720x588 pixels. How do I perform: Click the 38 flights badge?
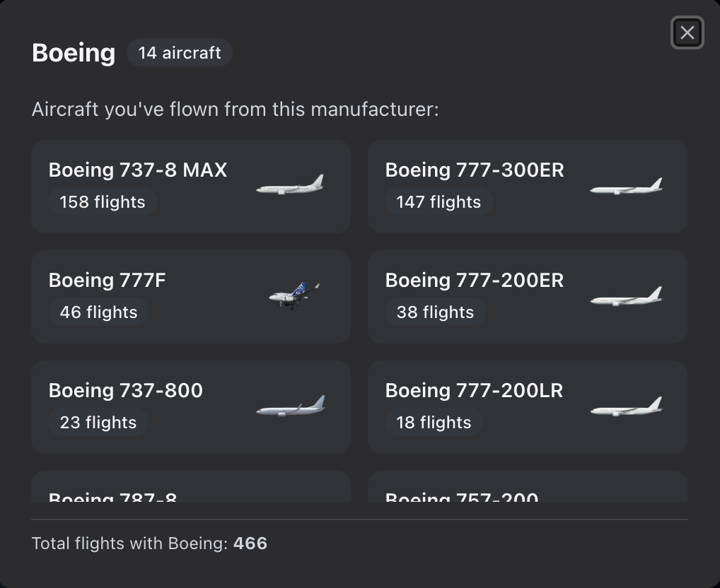coord(435,312)
